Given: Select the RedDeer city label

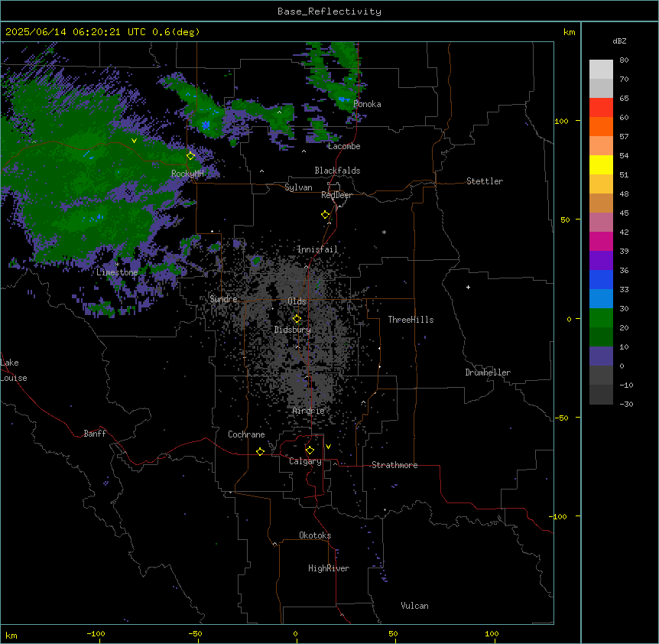Looking at the screenshot, I should (x=336, y=195).
